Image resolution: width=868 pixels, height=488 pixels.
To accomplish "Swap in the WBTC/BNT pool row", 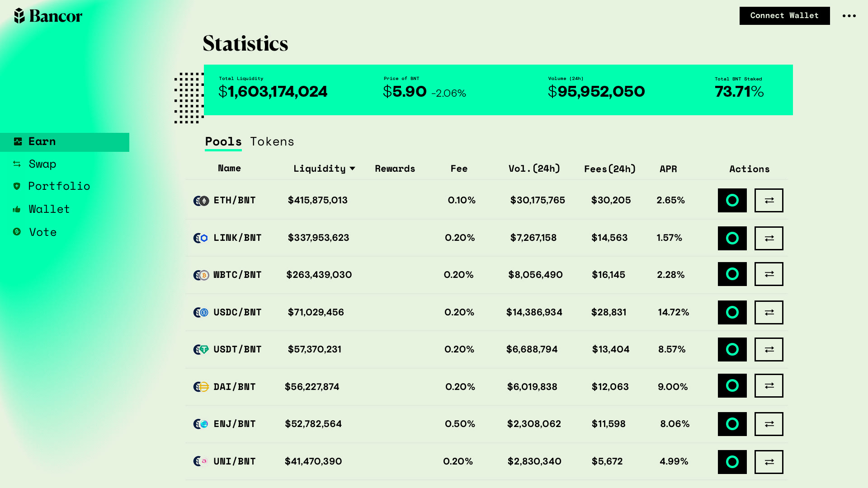I will coord(769,274).
